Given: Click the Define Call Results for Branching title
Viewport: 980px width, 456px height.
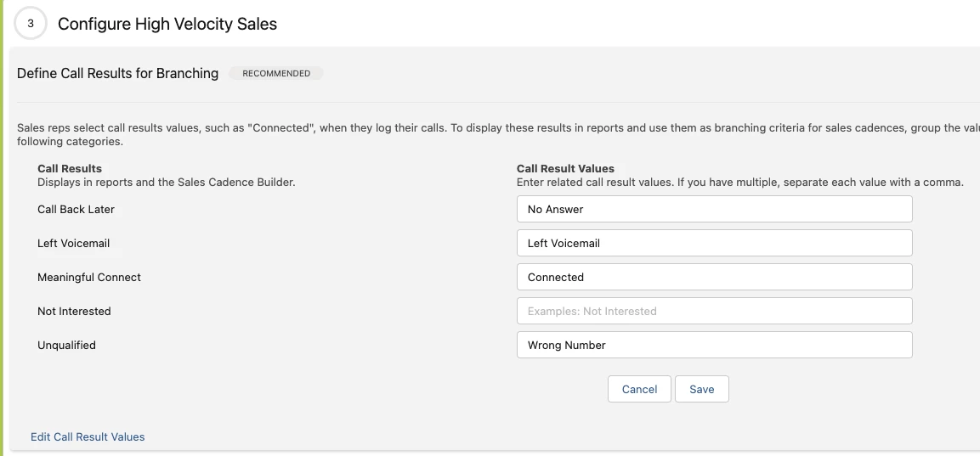Looking at the screenshot, I should pyautogui.click(x=117, y=74).
